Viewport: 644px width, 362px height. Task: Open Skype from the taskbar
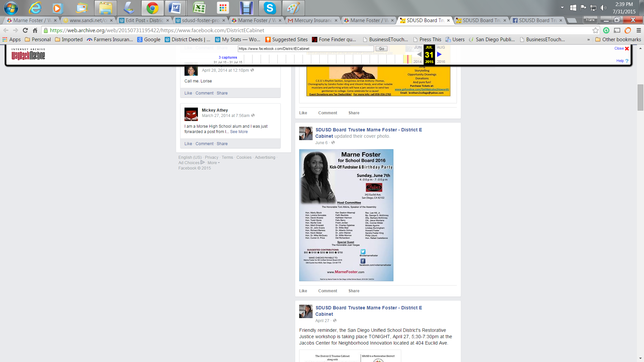point(270,8)
